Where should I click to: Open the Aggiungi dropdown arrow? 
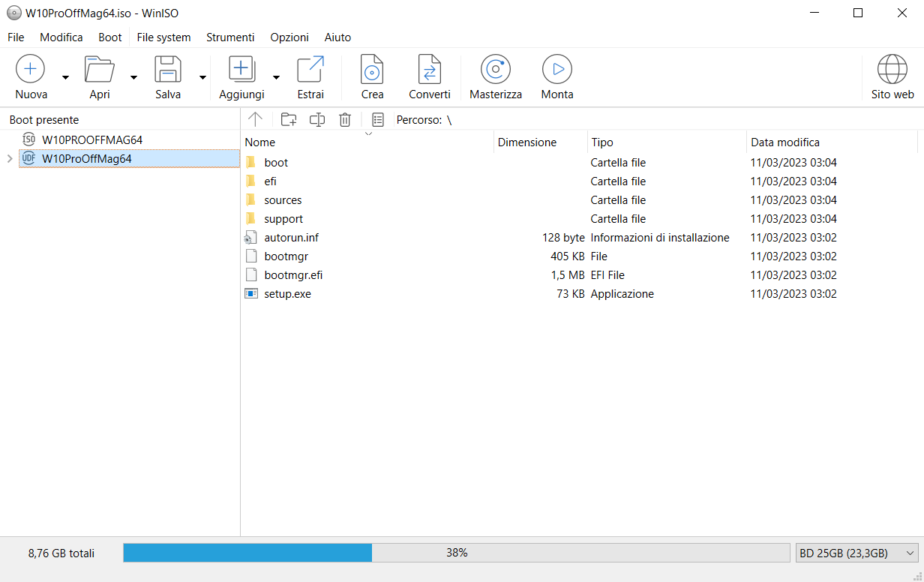(276, 76)
